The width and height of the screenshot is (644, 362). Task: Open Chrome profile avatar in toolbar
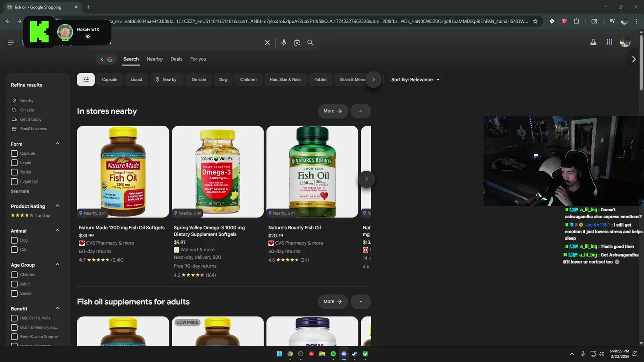pos(624,21)
